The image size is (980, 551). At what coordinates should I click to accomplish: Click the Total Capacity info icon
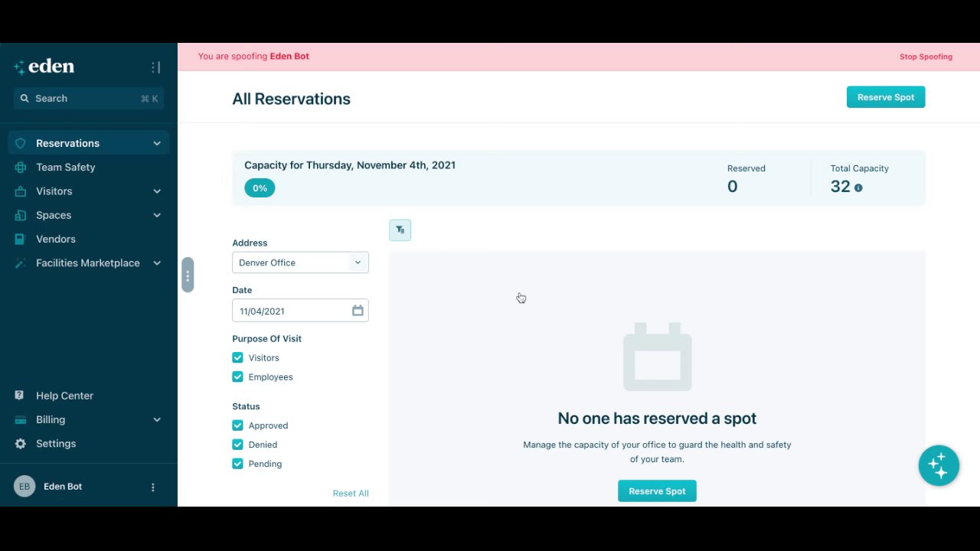[858, 187]
